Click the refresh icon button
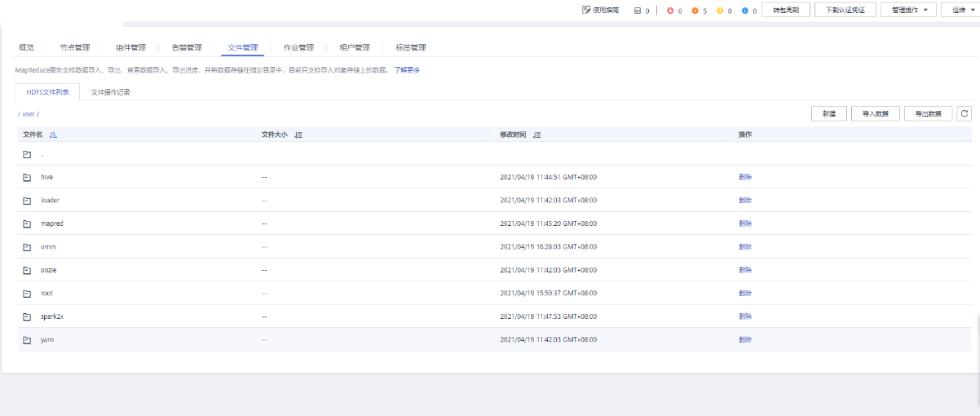 tap(965, 114)
